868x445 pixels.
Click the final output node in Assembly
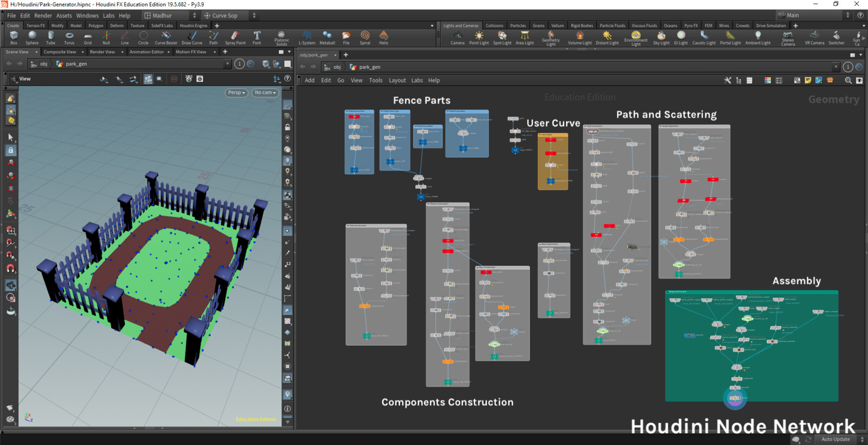pyautogui.click(x=735, y=398)
